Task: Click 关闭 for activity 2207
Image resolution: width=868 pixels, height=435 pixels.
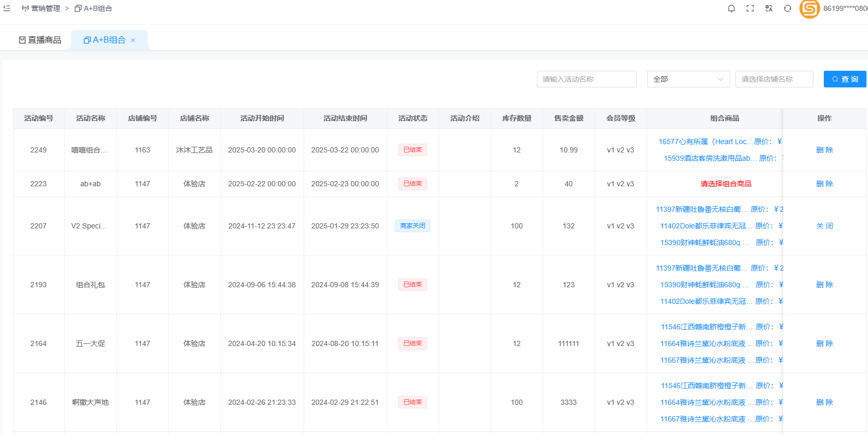Action: click(824, 226)
